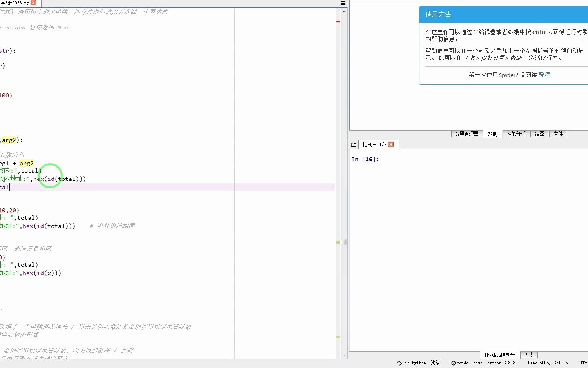Switch to the 文件 tab
This screenshot has width=588, height=368.
558,134
